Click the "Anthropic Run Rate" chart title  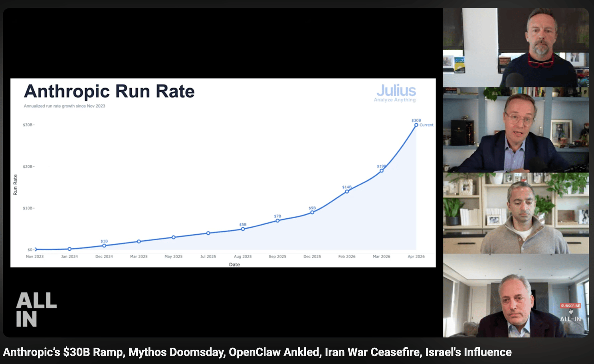click(x=109, y=91)
